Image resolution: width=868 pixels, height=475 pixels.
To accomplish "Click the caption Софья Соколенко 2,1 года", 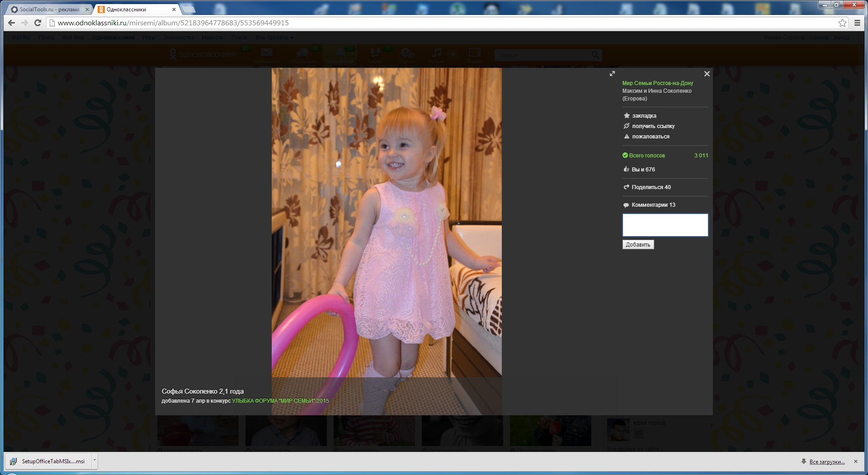I will pyautogui.click(x=203, y=391).
